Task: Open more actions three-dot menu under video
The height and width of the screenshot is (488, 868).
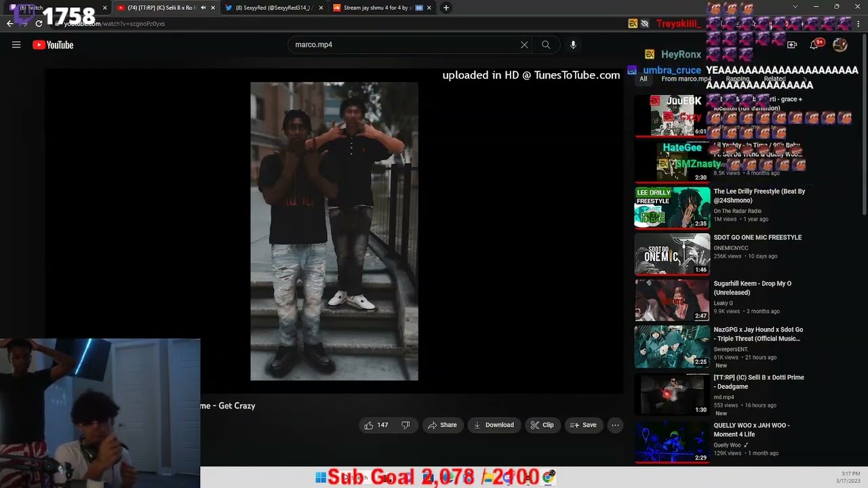Action: tap(615, 425)
